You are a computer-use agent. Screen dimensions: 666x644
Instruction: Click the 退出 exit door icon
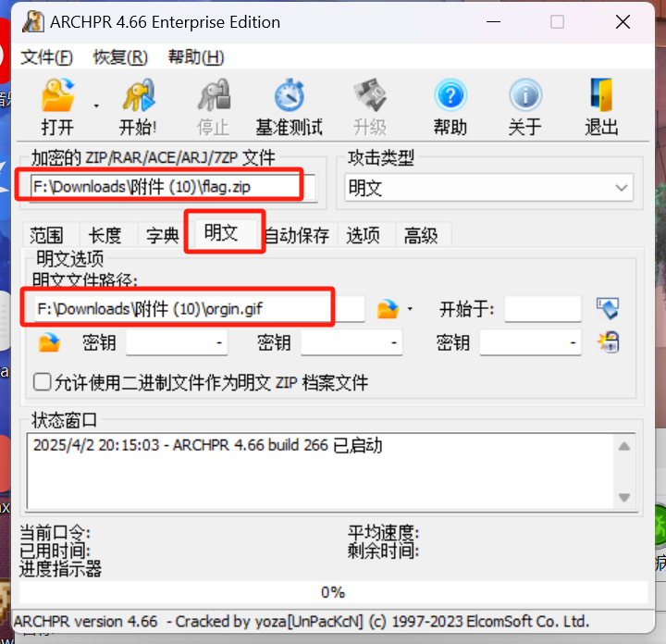click(601, 94)
